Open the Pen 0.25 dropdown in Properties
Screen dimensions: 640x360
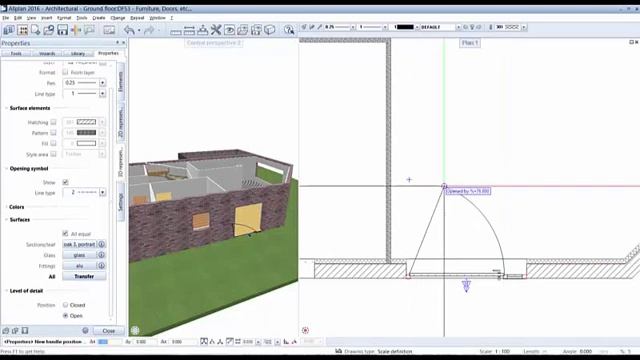(102, 83)
